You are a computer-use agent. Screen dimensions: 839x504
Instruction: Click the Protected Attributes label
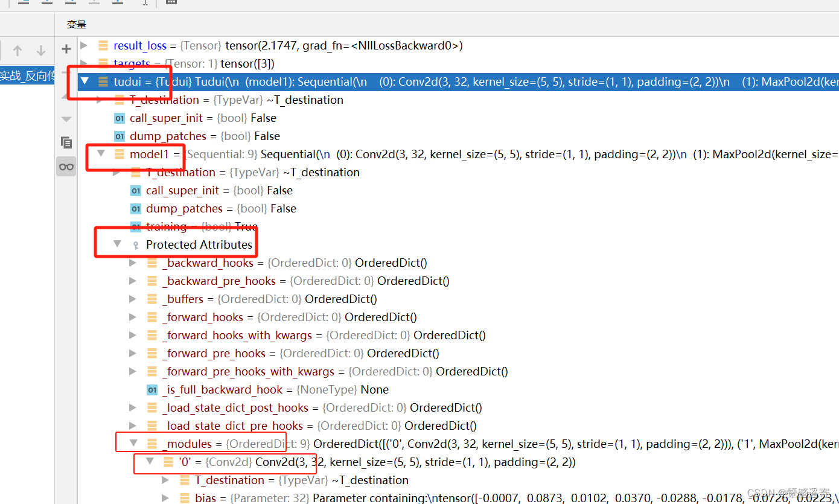199,245
